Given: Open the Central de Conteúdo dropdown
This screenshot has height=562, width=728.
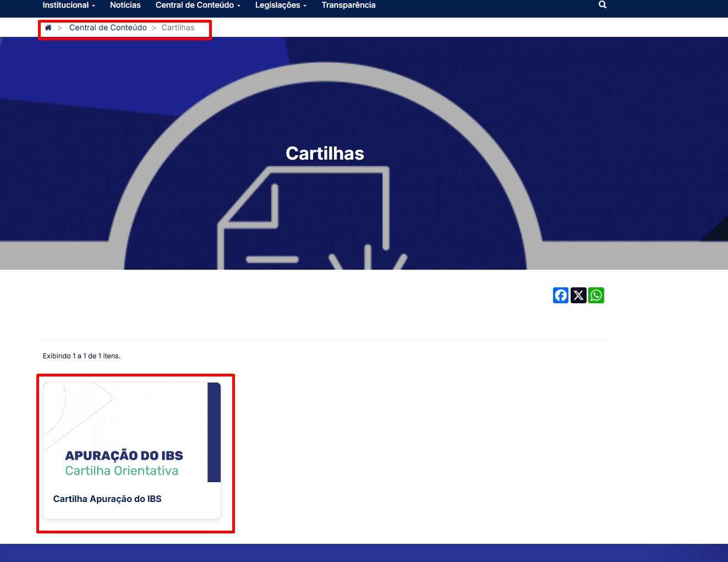Looking at the screenshot, I should [x=198, y=4].
